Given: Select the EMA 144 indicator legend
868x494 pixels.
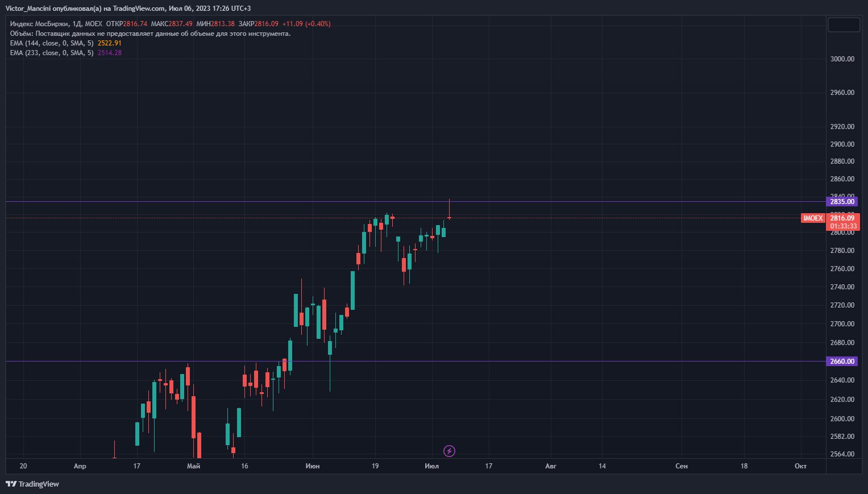Looking at the screenshot, I should [51, 43].
